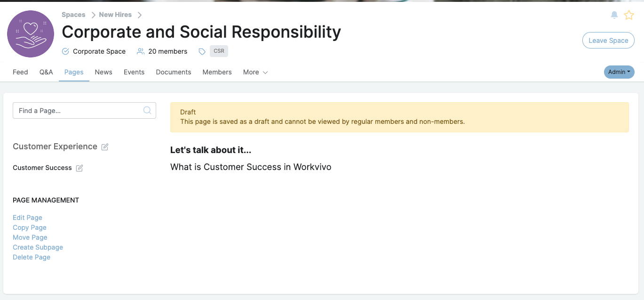644x300 pixels.
Task: Edit the Customer Experience page via pencil icon
Action: (105, 147)
